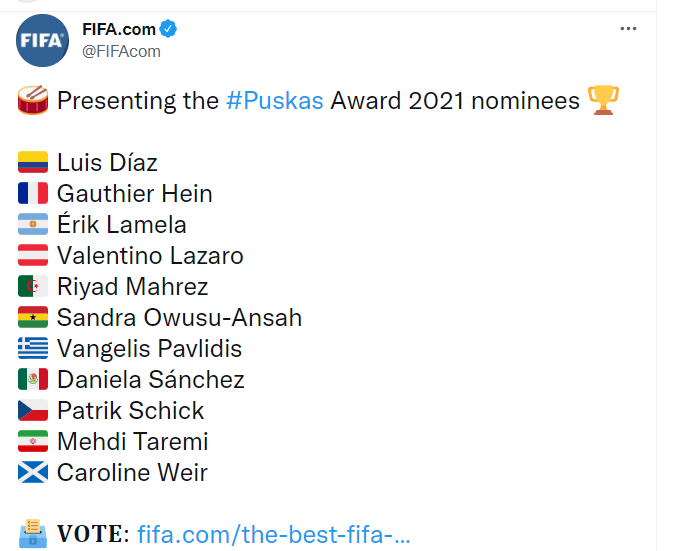Image resolution: width=686 pixels, height=551 pixels.
Task: Click the drum emoji icon
Action: (33, 100)
